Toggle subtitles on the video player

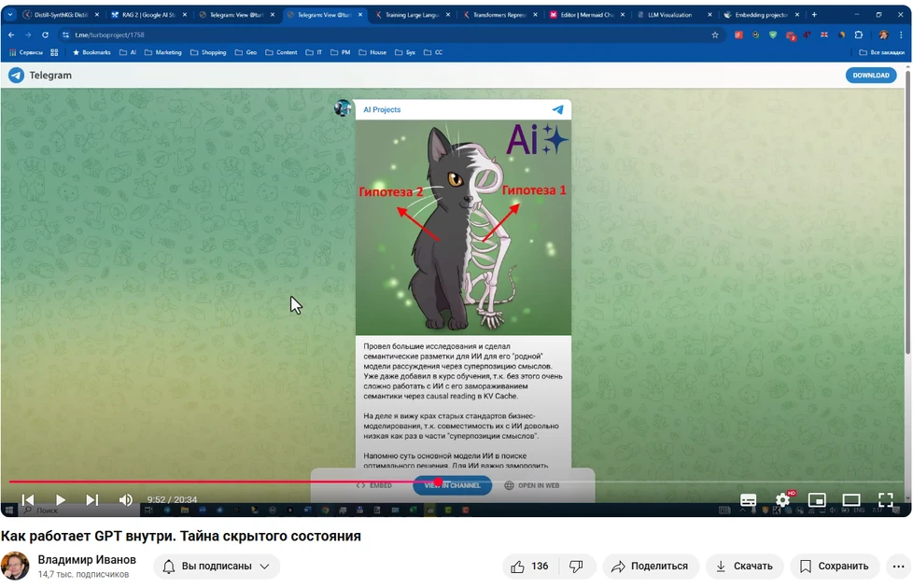[x=749, y=500]
